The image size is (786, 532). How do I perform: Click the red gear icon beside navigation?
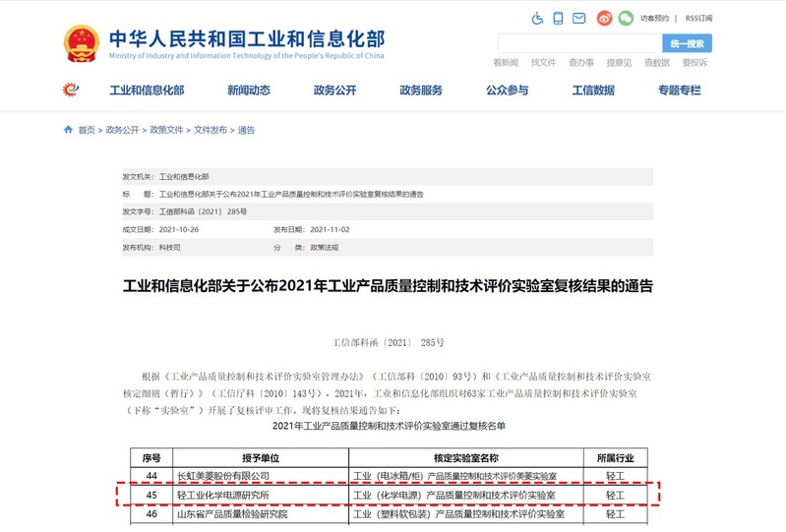tap(71, 90)
